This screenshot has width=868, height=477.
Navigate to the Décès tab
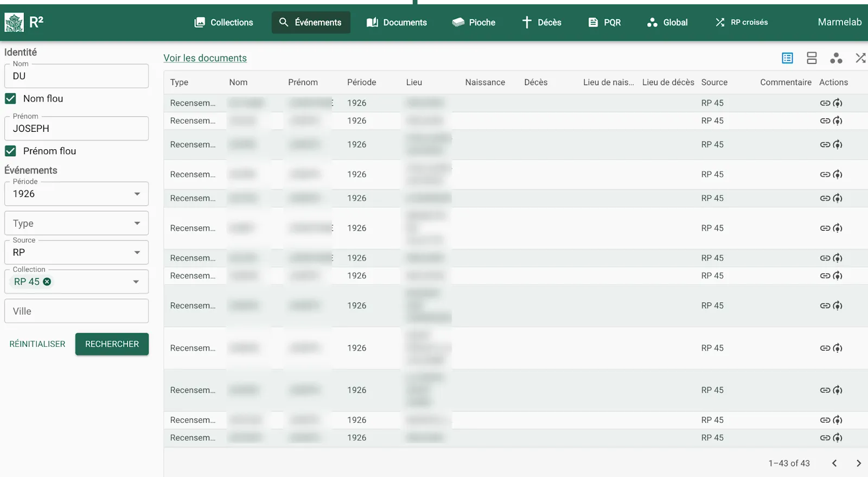coord(541,22)
